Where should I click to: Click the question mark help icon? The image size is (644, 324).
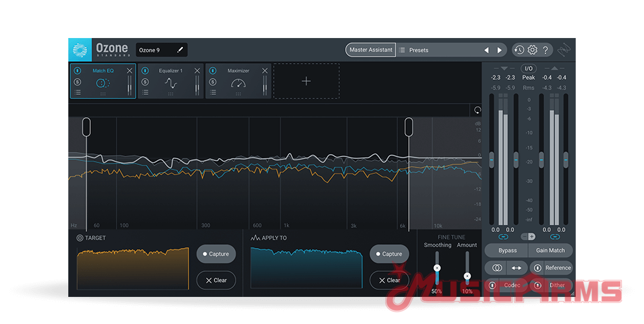[545, 50]
